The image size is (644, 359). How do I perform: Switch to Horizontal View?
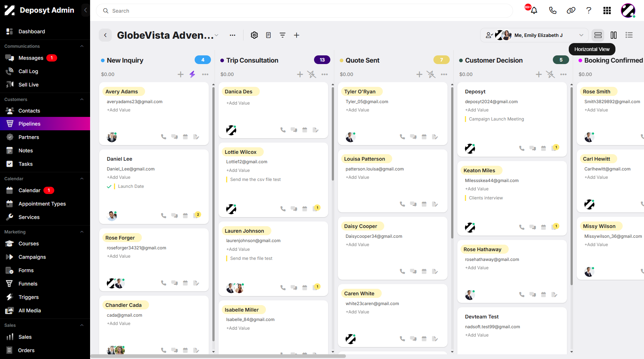598,35
